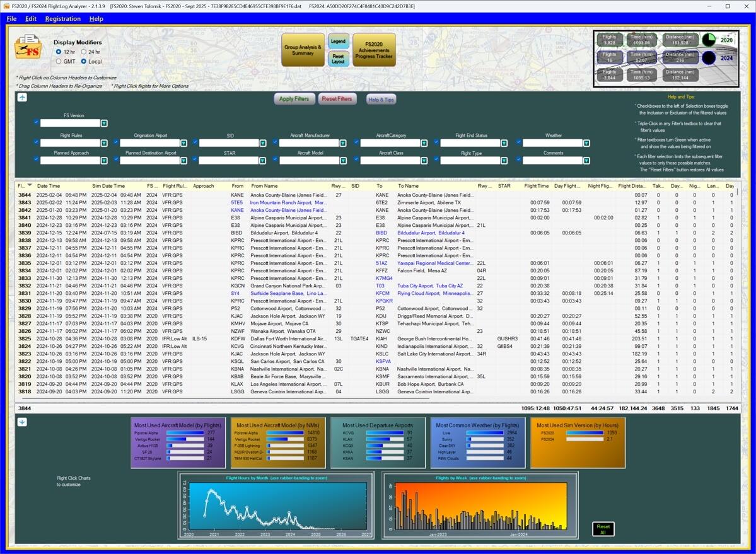
Task: Open the AircraftCategory filter dropdown
Action: [424, 143]
